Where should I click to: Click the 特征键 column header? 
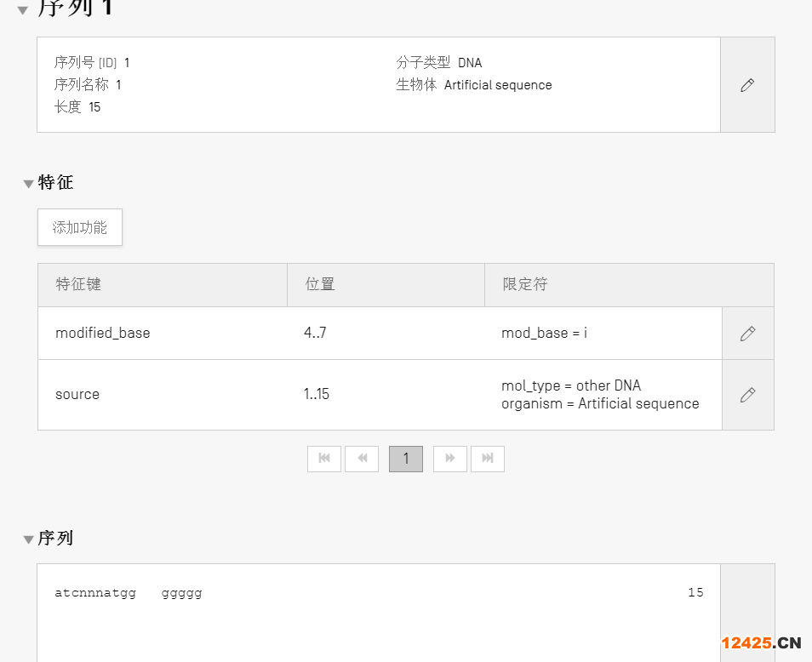point(78,284)
